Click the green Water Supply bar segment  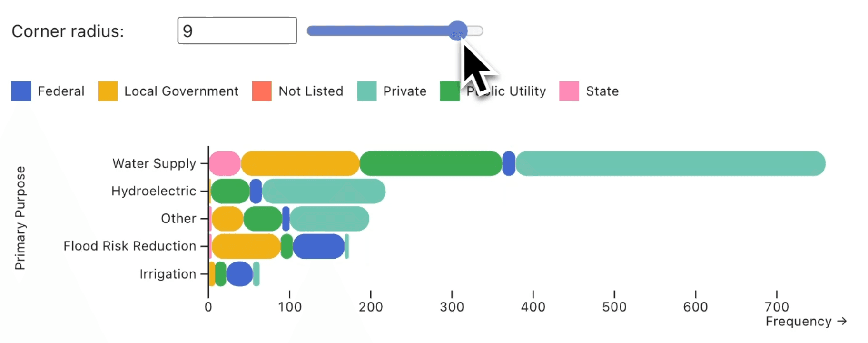[431, 163]
